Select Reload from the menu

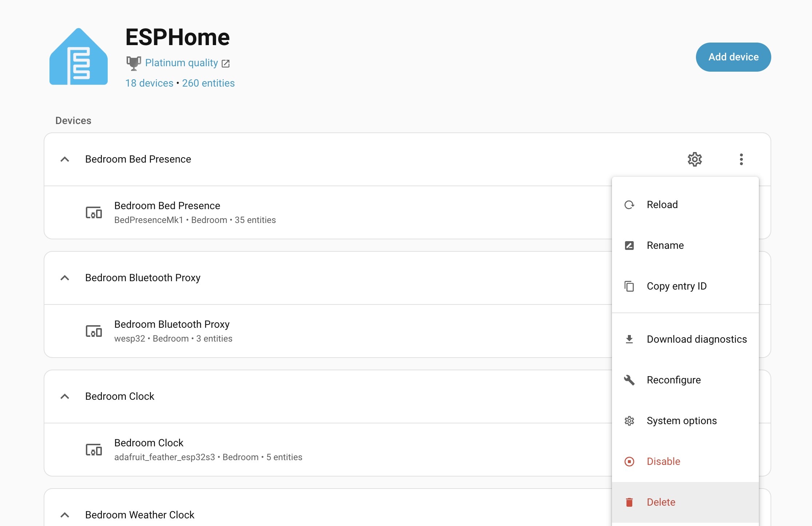click(x=662, y=205)
